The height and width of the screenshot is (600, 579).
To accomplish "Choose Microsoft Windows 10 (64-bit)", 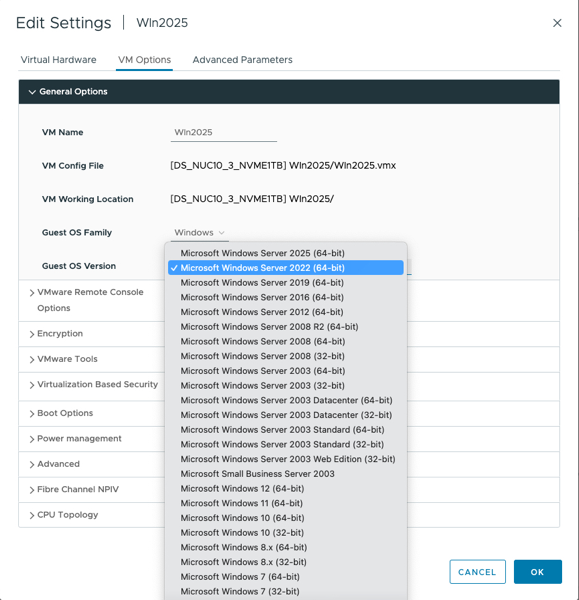I will coord(285,518).
